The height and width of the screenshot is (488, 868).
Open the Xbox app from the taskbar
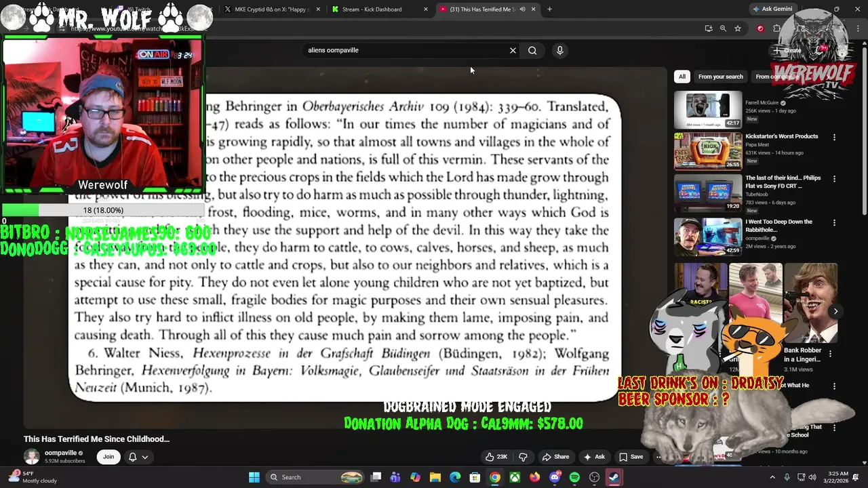tap(515, 477)
